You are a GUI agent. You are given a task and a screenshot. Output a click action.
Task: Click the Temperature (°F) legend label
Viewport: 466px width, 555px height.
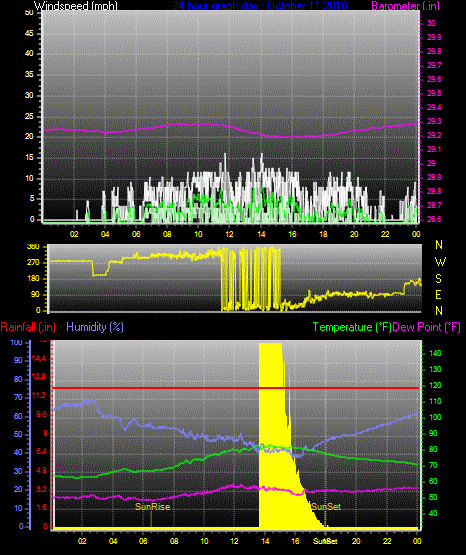352,327
